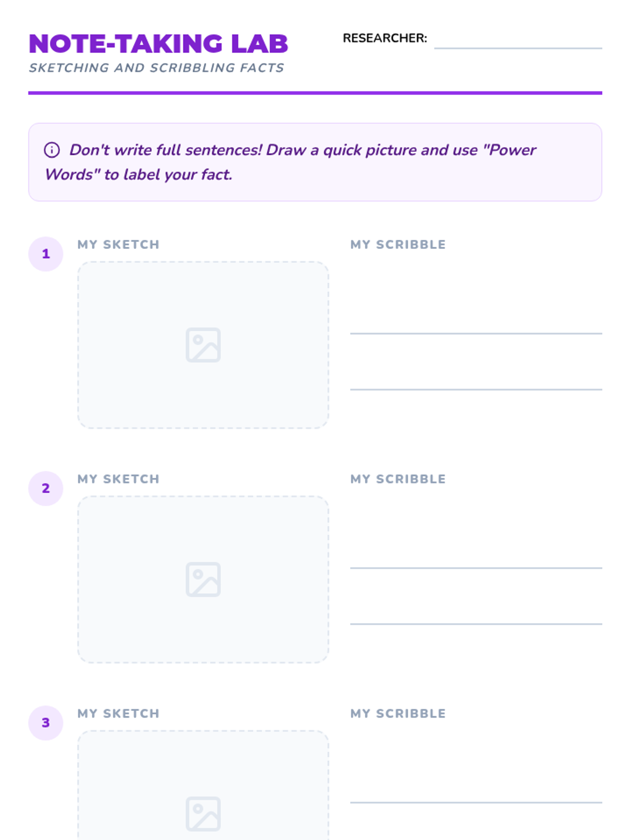Image resolution: width=630 pixels, height=840 pixels.
Task: Click the info icon in the instruction box
Action: point(51,150)
